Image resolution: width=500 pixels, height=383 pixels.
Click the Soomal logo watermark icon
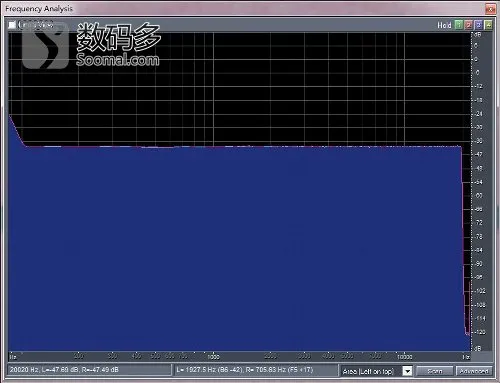pyautogui.click(x=45, y=45)
